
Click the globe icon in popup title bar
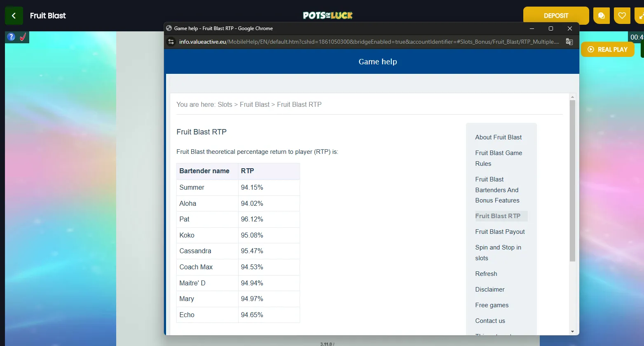[169, 28]
